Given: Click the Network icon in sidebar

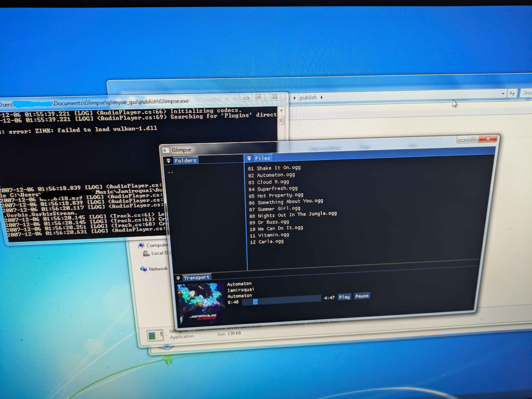Looking at the screenshot, I should 144,269.
